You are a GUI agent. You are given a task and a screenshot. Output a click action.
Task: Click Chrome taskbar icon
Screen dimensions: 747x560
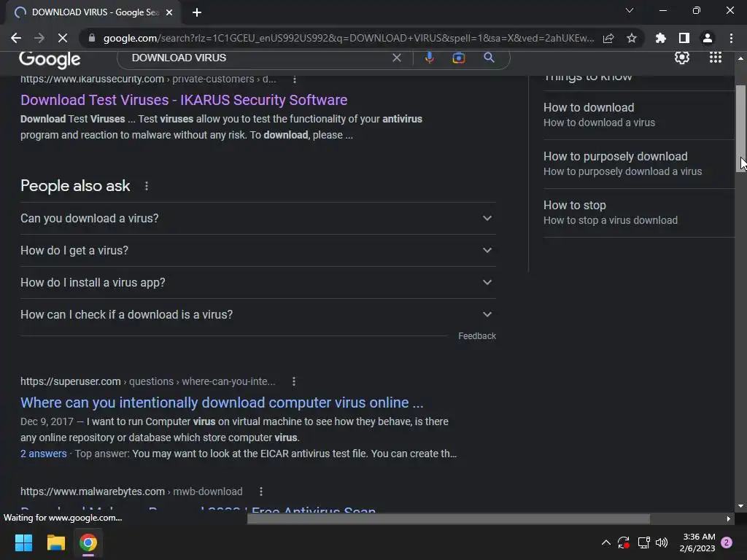coord(88,542)
